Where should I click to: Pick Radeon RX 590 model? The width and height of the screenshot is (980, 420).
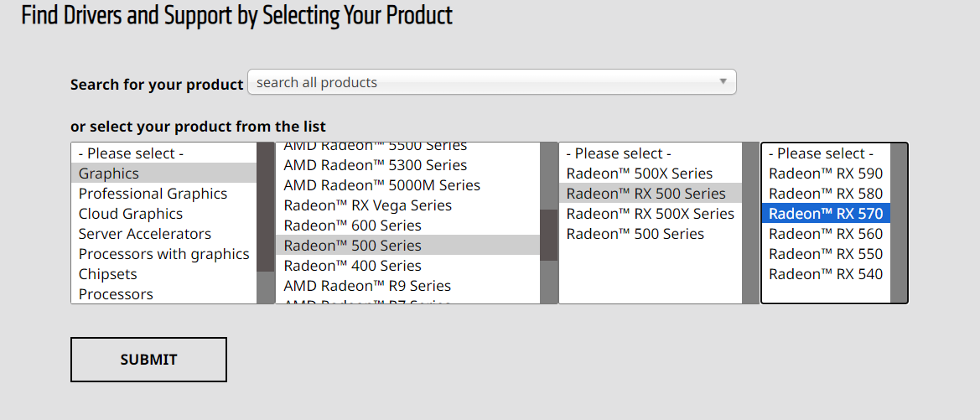tap(825, 174)
